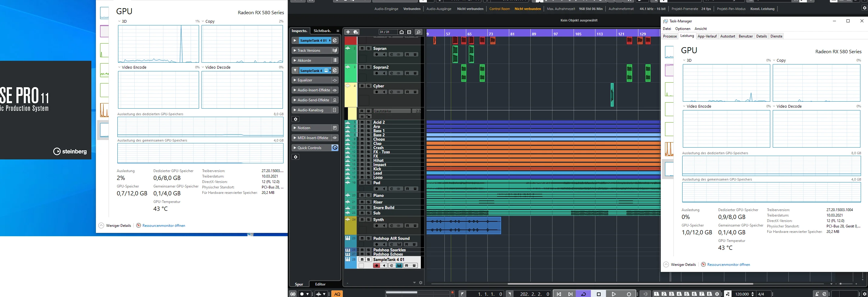Viewport: 868px width, 297px height.
Task: Click the transport Stop button
Action: click(x=599, y=294)
